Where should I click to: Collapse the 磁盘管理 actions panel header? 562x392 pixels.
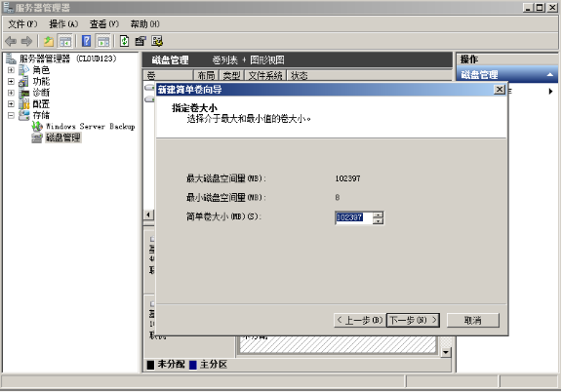(x=550, y=74)
